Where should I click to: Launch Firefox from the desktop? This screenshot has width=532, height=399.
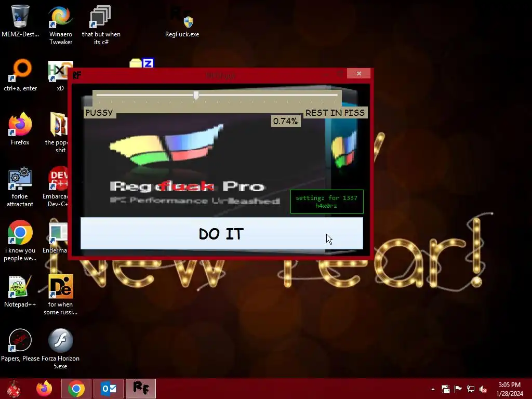[x=20, y=129]
